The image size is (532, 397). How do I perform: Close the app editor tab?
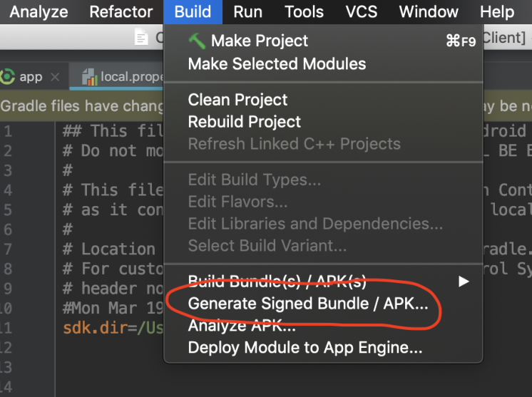(x=55, y=77)
